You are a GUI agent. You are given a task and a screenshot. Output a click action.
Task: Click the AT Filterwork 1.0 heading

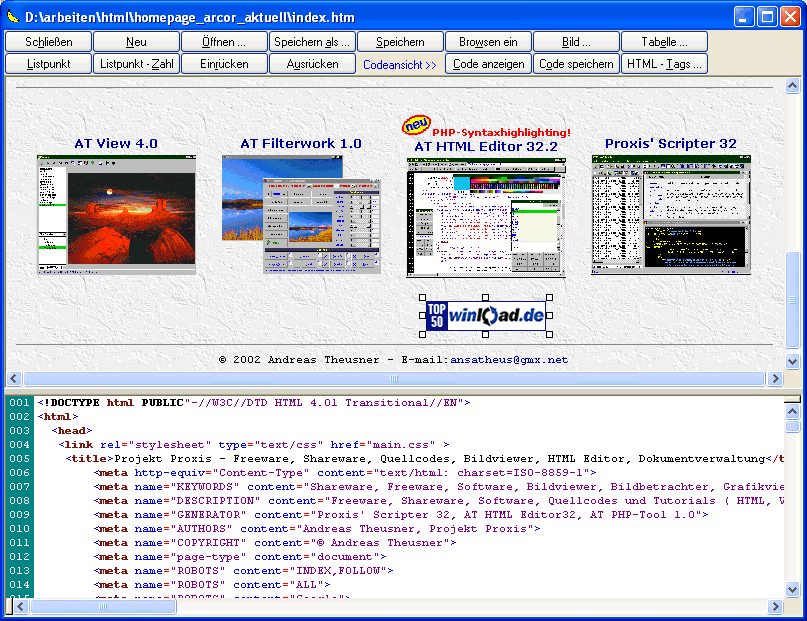pos(301,144)
